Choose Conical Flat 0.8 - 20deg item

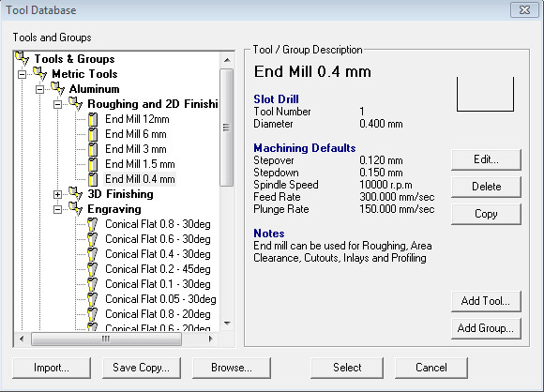click(158, 314)
